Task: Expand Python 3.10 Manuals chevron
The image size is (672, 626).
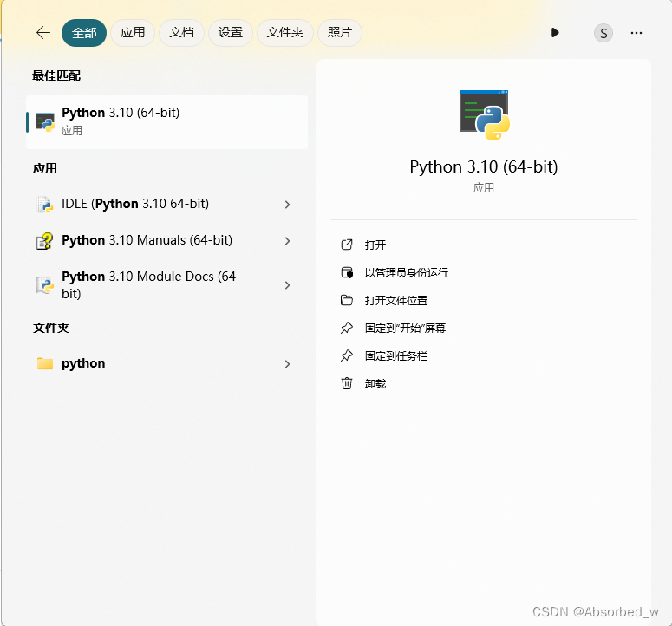Action: click(x=287, y=241)
